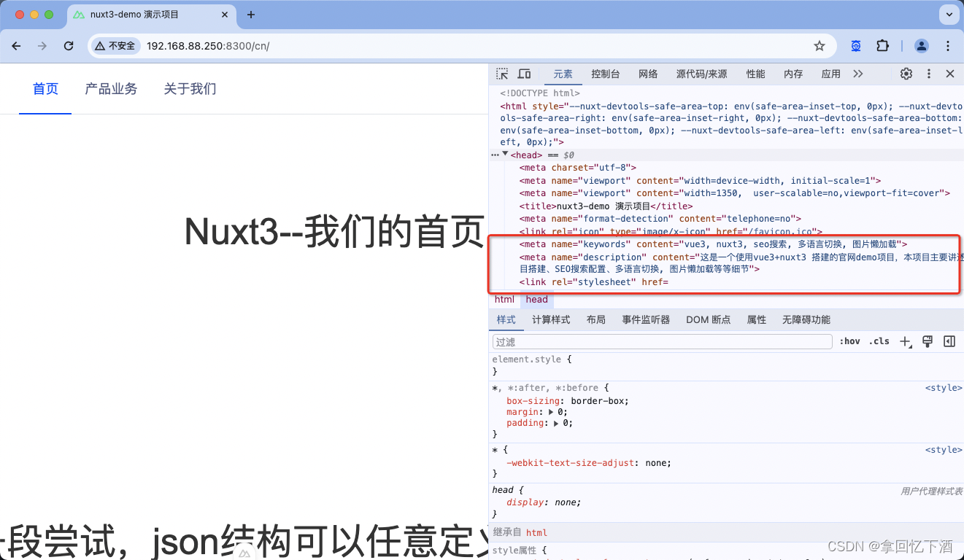This screenshot has height=560, width=964.
Task: Click the -webkit-text-size-adjust property
Action: (x=569, y=463)
